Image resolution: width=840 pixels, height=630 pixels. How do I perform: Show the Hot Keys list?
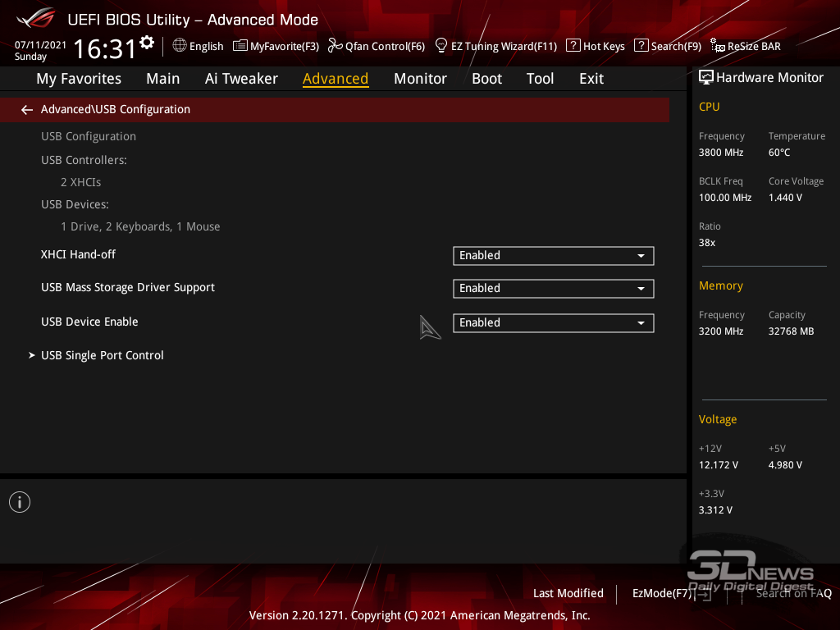(604, 47)
